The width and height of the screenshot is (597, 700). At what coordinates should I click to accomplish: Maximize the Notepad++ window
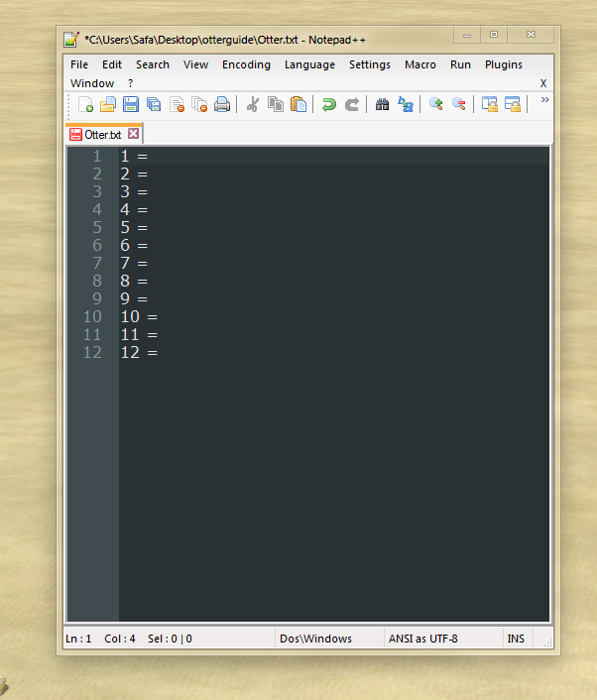(x=494, y=35)
